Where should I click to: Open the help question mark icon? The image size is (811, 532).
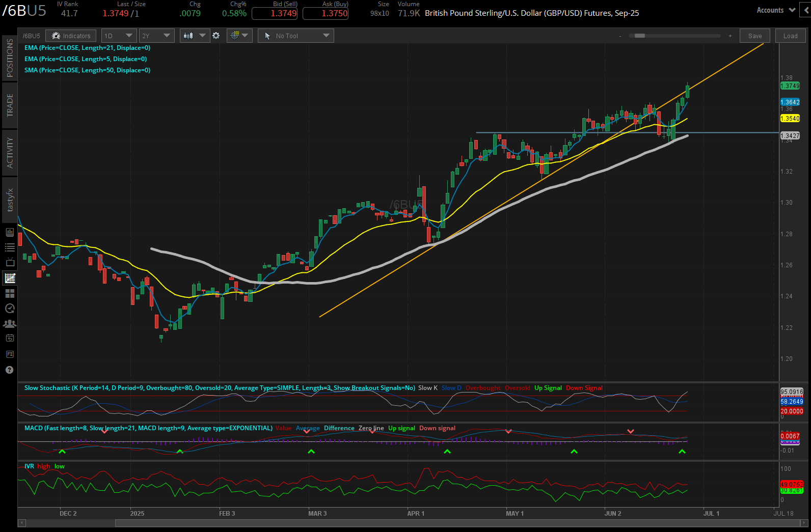(9, 370)
